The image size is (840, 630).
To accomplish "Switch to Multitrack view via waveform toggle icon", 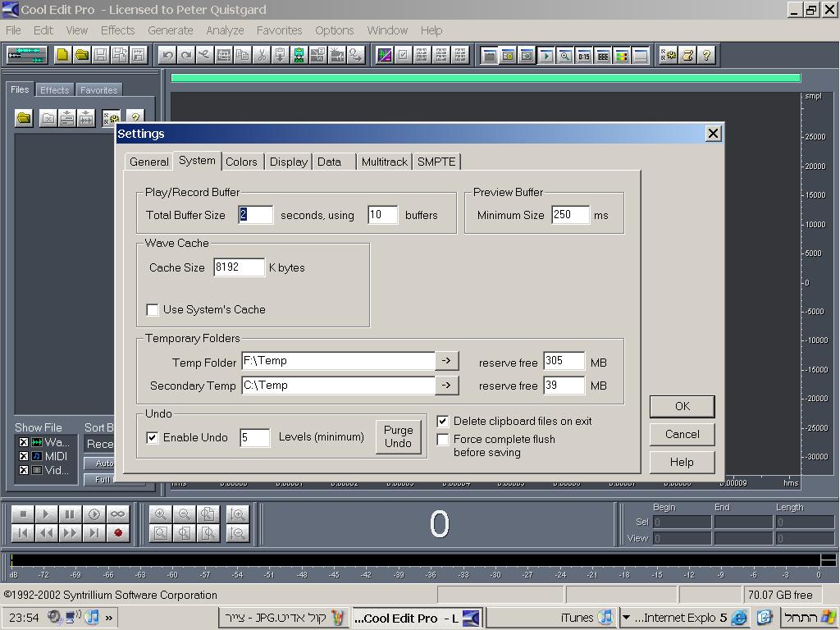I will 27,55.
